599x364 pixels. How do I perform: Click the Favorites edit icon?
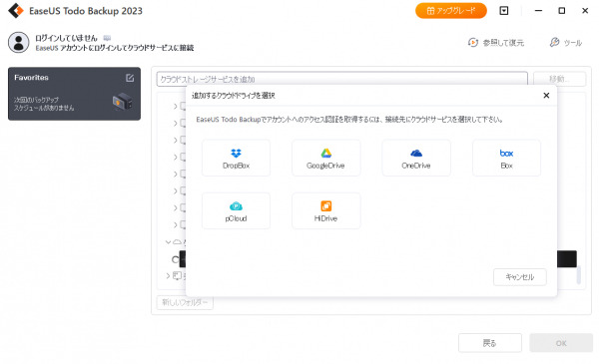pyautogui.click(x=130, y=78)
